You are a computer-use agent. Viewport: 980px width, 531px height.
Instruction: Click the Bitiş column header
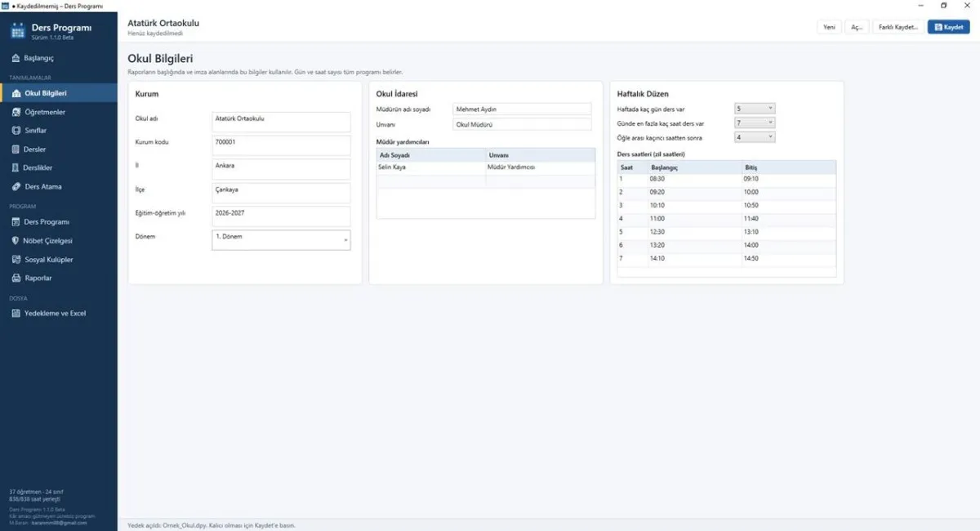pyautogui.click(x=789, y=167)
